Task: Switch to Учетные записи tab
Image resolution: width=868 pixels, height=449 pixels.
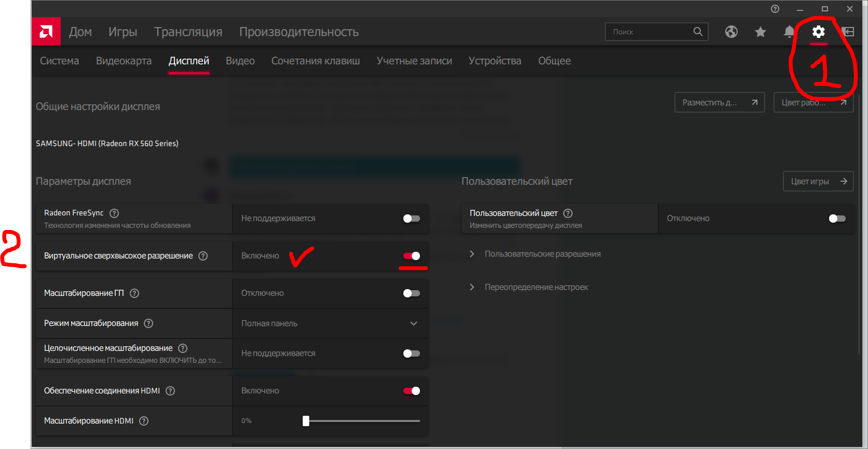Action: click(x=414, y=61)
